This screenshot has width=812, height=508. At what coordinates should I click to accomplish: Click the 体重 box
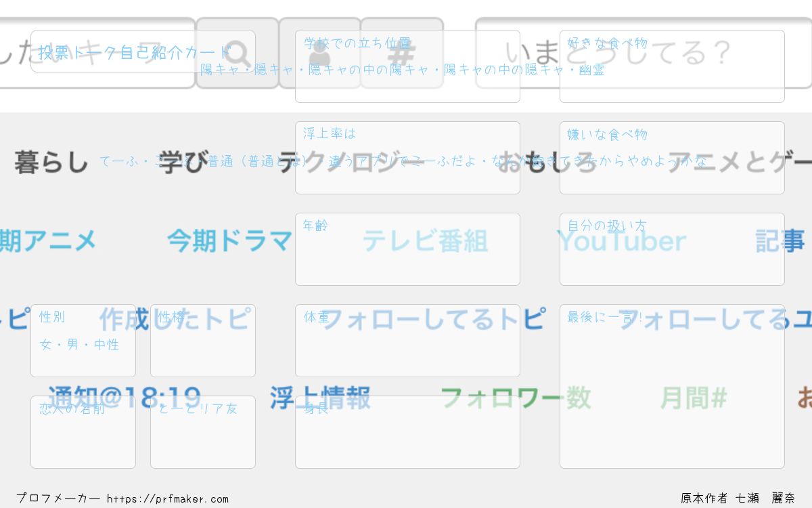[x=407, y=341]
